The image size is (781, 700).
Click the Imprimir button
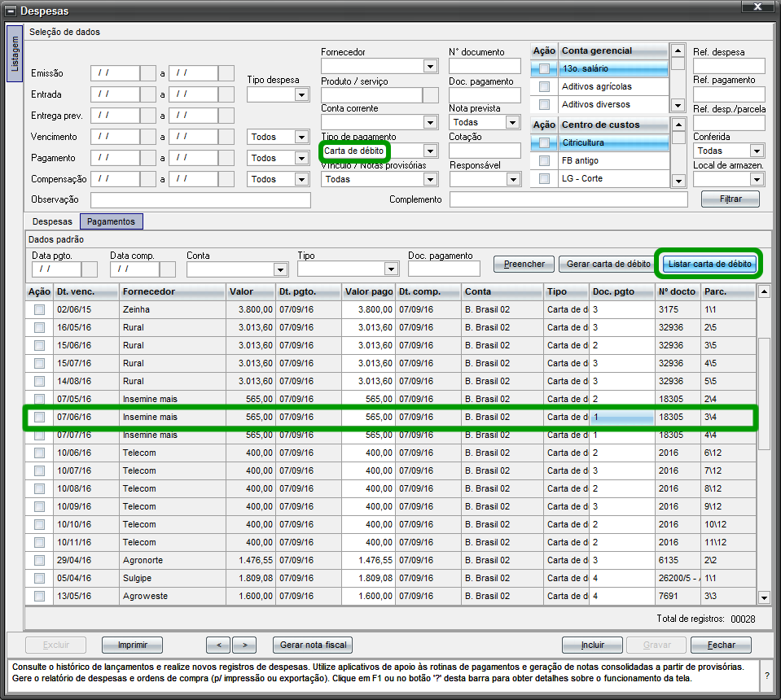[133, 645]
